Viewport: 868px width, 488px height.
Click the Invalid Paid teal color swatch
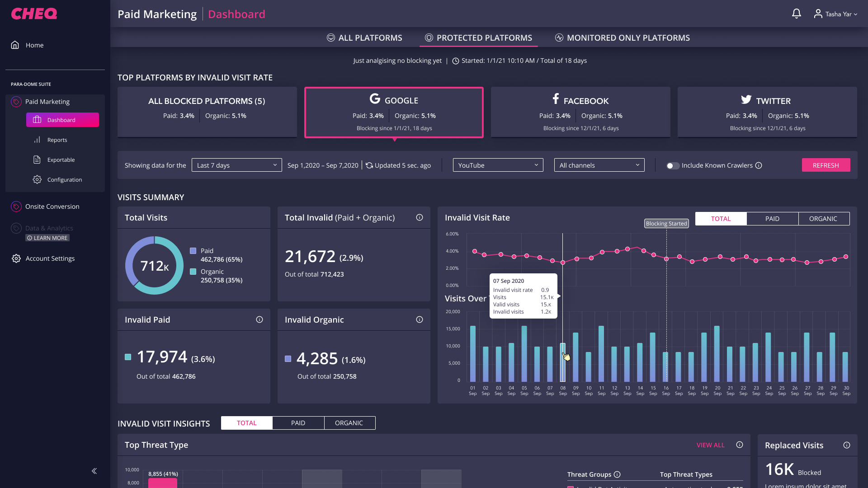point(128,357)
